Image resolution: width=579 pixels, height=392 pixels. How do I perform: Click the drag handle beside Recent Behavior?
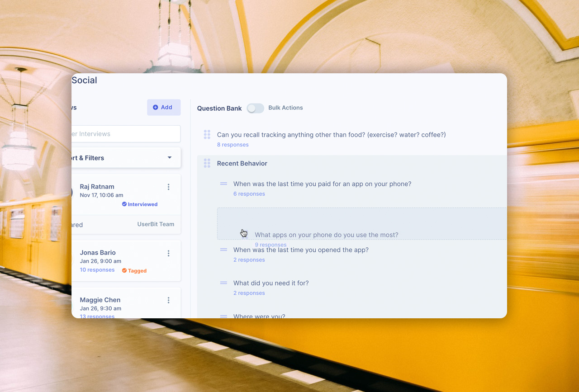(x=207, y=163)
